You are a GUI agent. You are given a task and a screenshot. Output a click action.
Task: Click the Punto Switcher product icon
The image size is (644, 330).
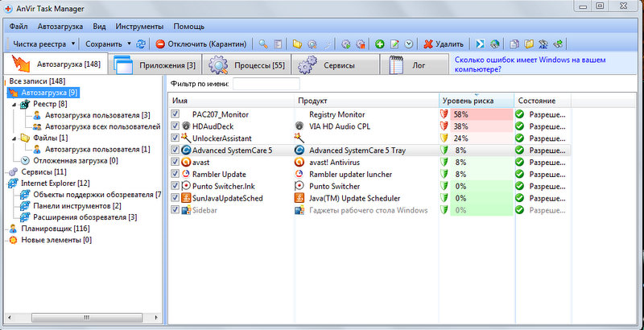299,187
